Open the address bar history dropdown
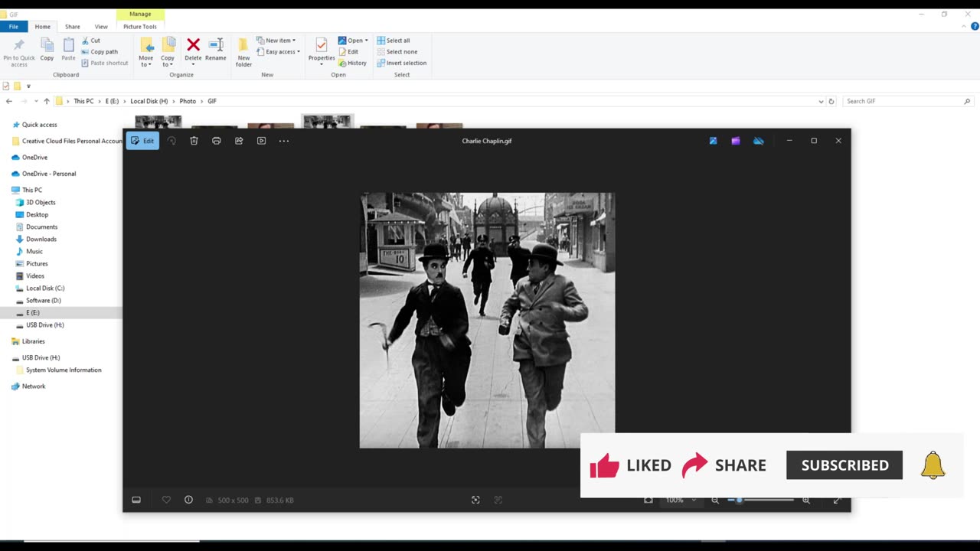Viewport: 980px width, 551px height. pyautogui.click(x=821, y=101)
